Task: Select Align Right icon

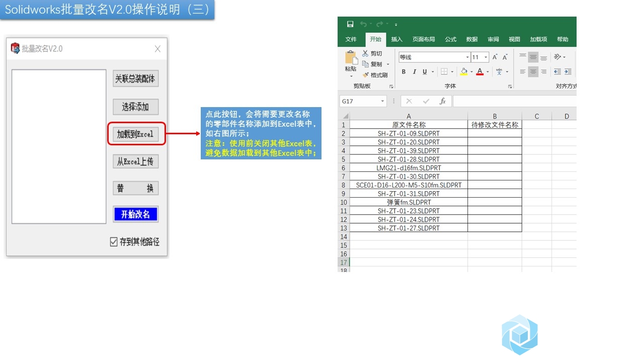Action: tap(543, 72)
